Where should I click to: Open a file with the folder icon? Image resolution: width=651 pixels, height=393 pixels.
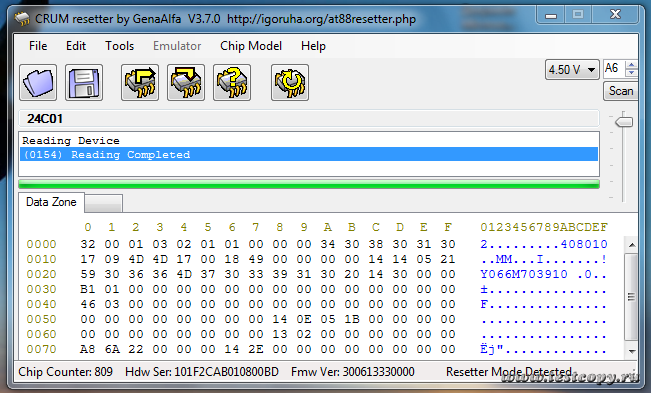click(x=38, y=83)
